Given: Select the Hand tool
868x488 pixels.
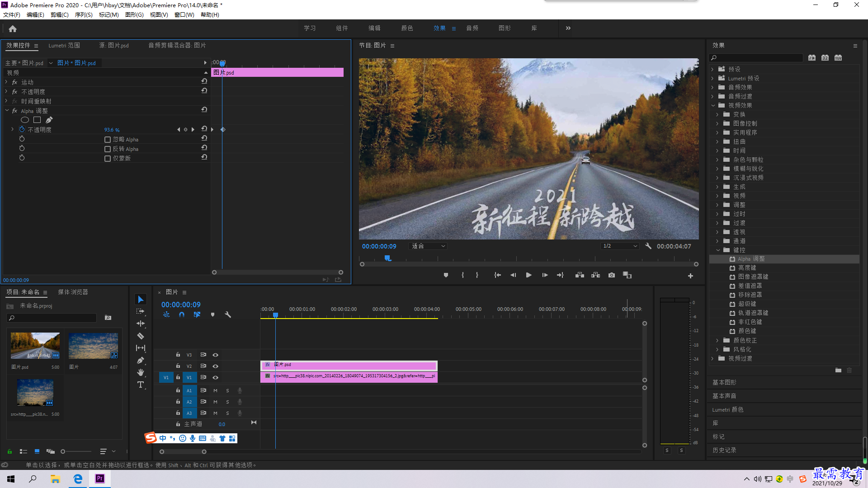Looking at the screenshot, I should [x=141, y=372].
